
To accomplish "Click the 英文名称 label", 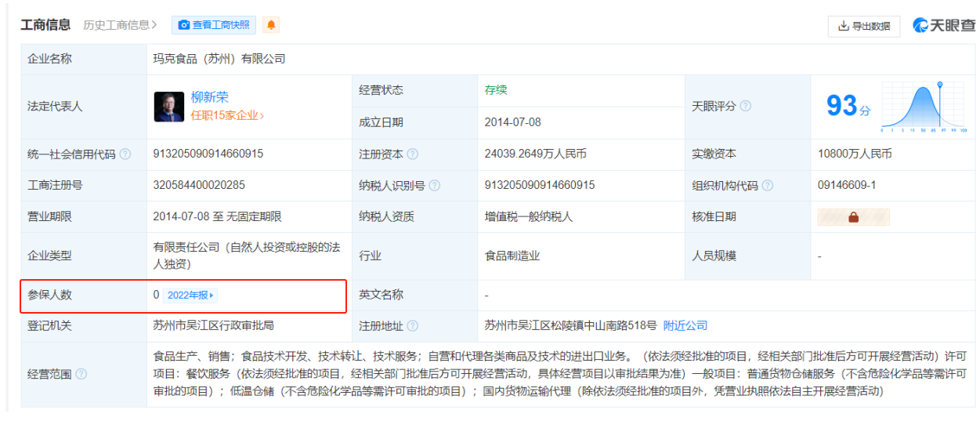I will coord(381,295).
